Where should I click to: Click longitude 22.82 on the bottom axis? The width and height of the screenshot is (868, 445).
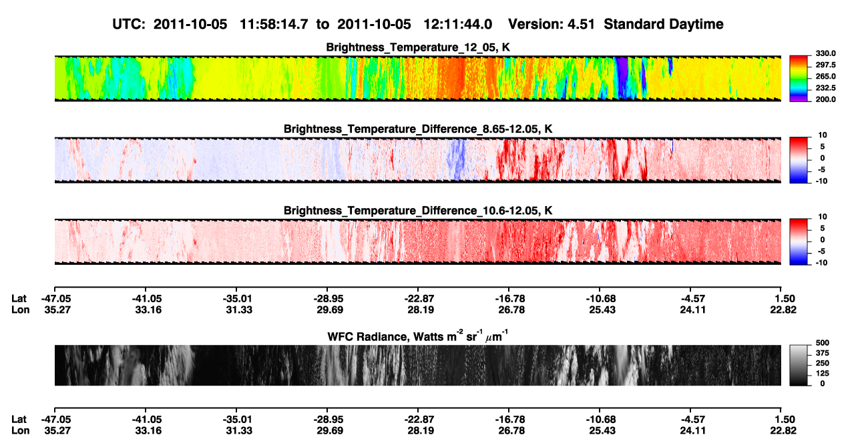[x=783, y=430]
